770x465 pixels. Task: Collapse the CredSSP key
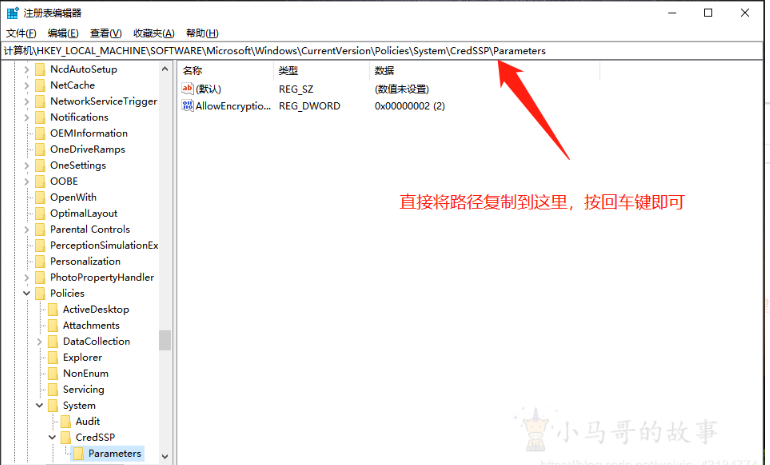pyautogui.click(x=53, y=438)
